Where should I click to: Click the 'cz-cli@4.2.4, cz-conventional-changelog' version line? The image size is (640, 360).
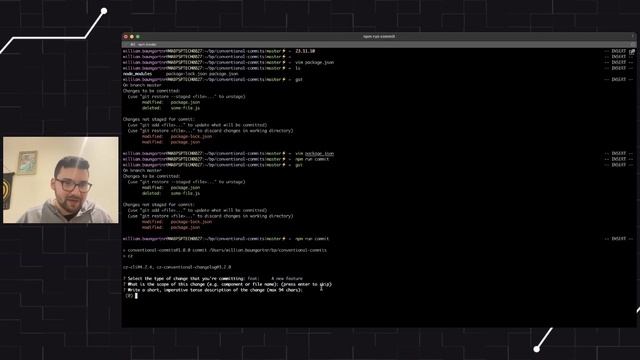[x=177, y=267]
